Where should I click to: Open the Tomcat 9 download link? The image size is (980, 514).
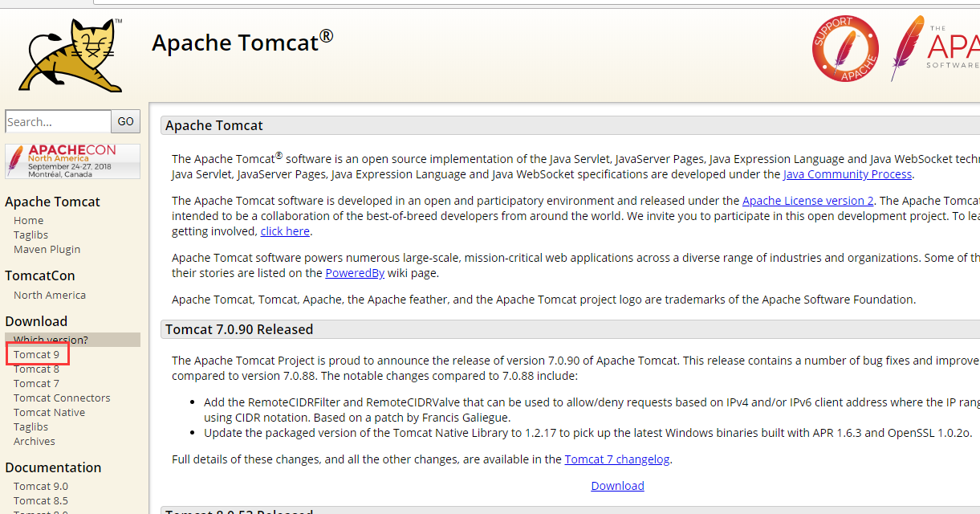pos(36,354)
